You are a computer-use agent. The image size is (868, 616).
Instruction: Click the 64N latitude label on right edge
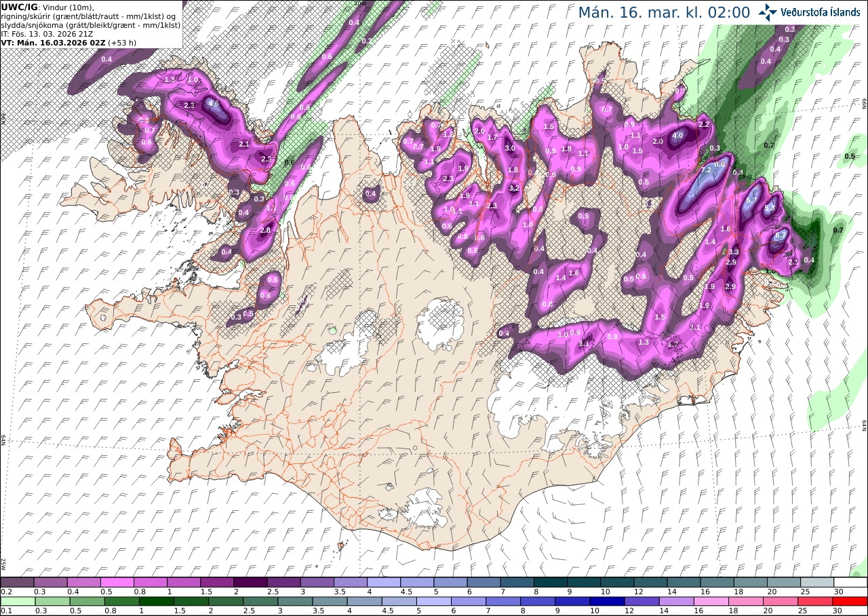[x=865, y=425]
